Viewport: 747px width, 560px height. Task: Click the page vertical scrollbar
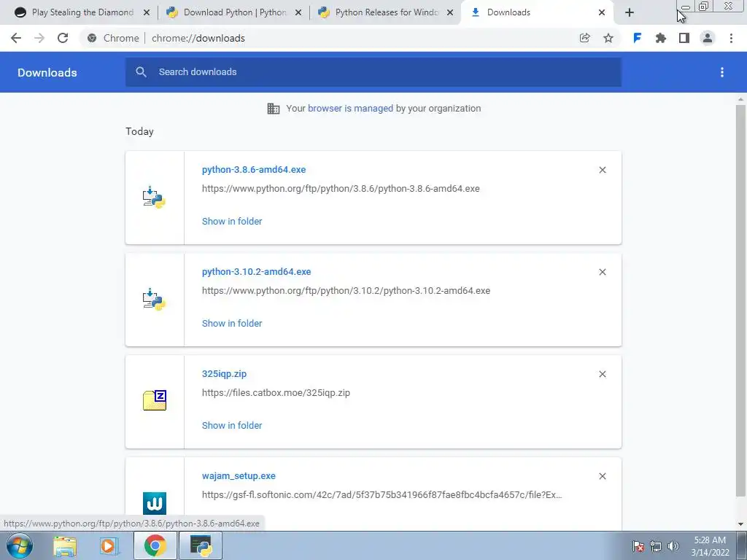[x=740, y=300]
